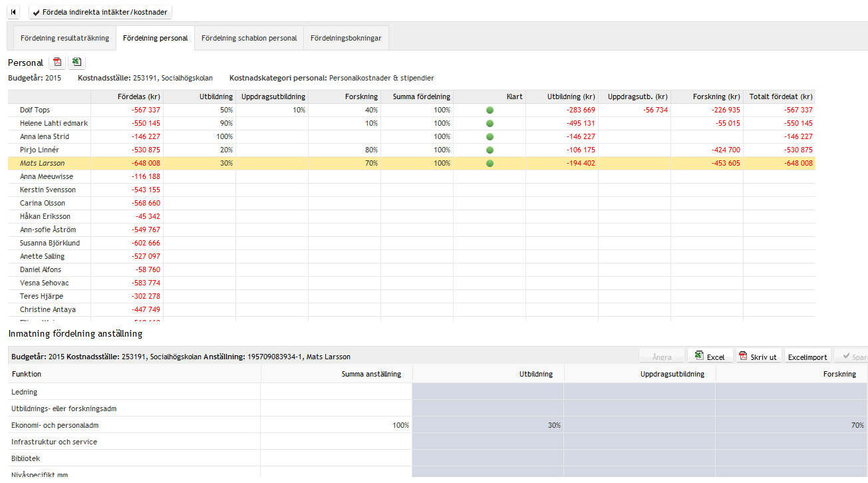Select Susanna Björklund row
The width and height of the screenshot is (868, 483).
pos(411,243)
